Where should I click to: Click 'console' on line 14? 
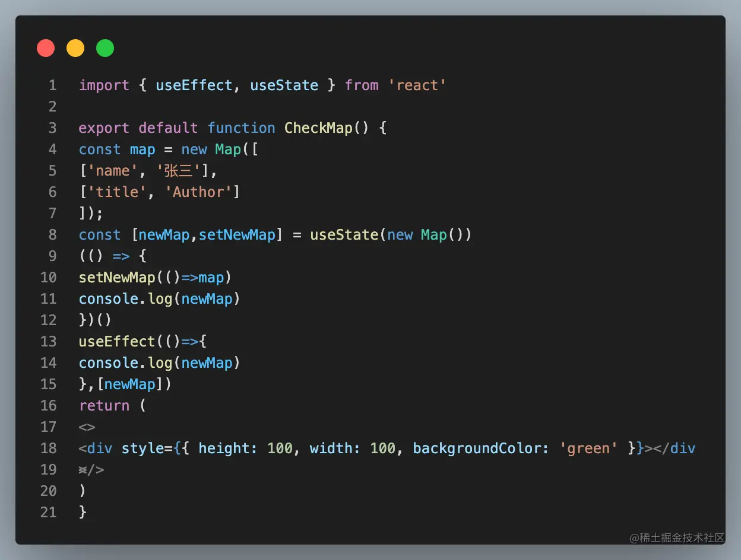point(108,363)
